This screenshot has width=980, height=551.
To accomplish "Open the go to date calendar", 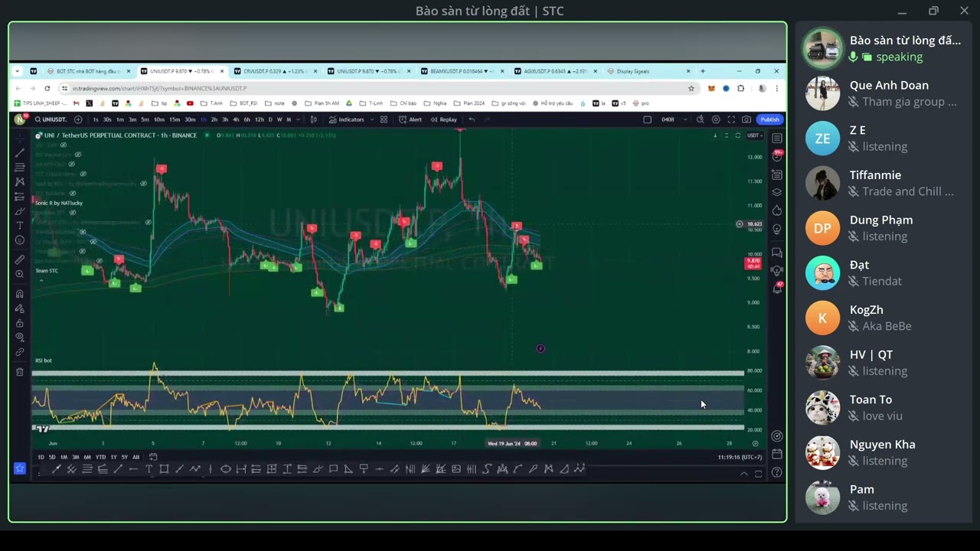I will [x=153, y=457].
